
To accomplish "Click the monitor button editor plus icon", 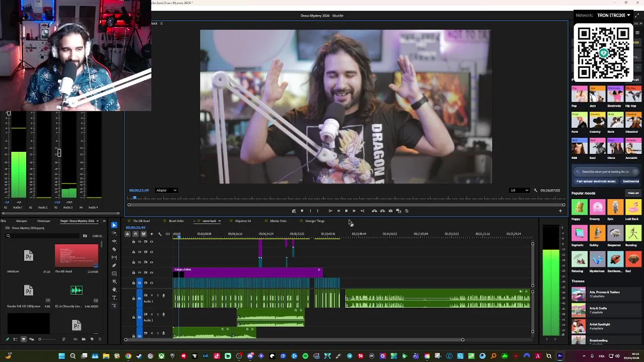I will pos(560,211).
